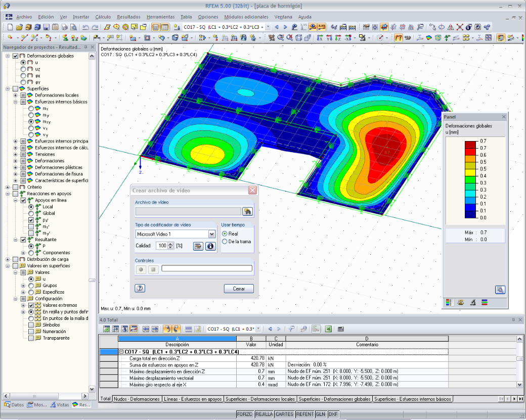Switch to Nudos - Deformaciones tab
The image size is (526, 420).
tap(137, 399)
